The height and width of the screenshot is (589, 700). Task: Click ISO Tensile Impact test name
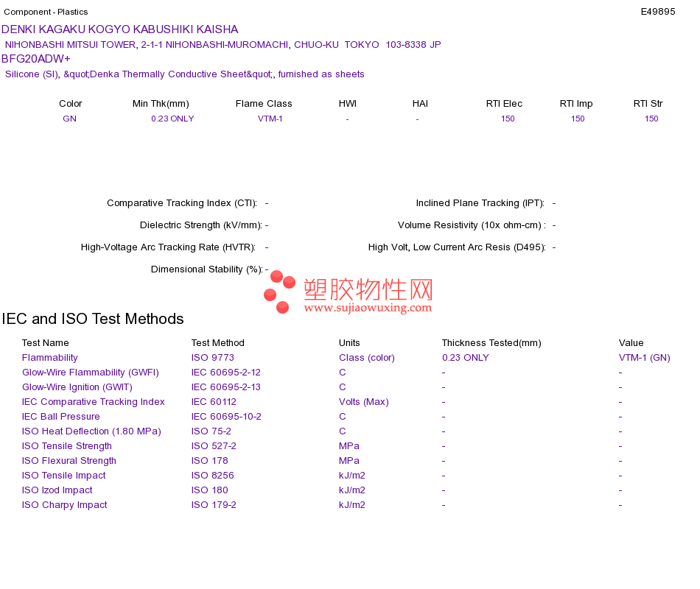64,475
